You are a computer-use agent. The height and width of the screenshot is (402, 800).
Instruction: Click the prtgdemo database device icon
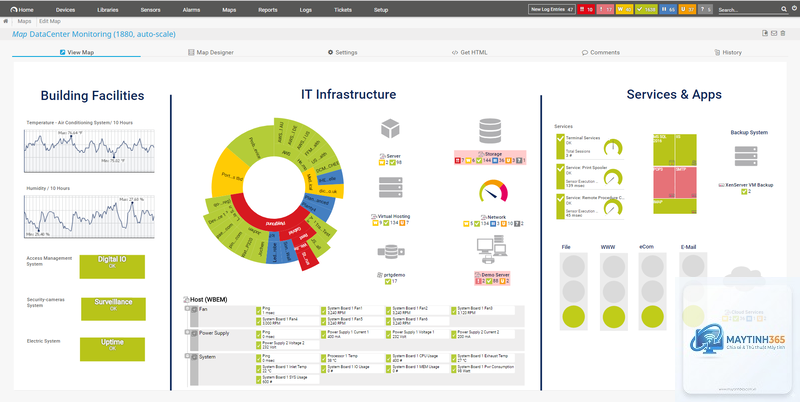click(391, 252)
